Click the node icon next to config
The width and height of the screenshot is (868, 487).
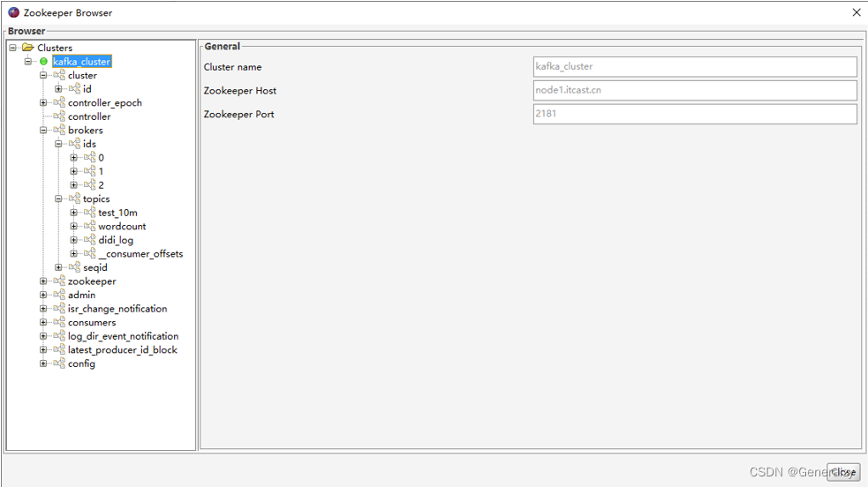[x=60, y=363]
